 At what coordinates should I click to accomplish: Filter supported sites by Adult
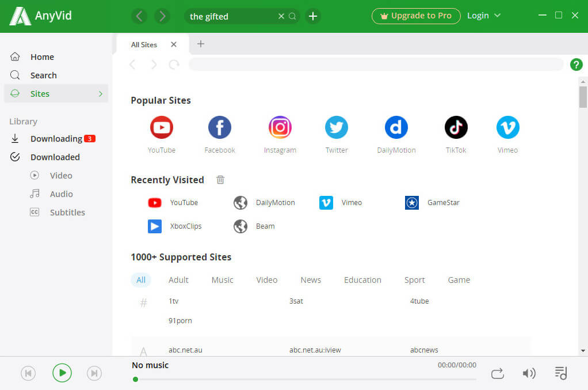point(178,280)
